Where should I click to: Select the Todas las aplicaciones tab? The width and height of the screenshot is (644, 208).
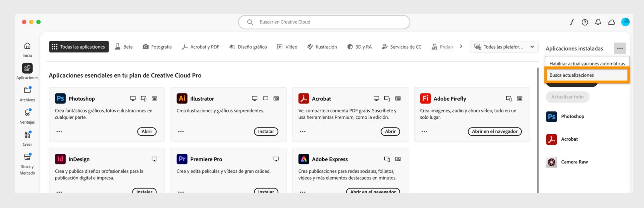[79, 47]
